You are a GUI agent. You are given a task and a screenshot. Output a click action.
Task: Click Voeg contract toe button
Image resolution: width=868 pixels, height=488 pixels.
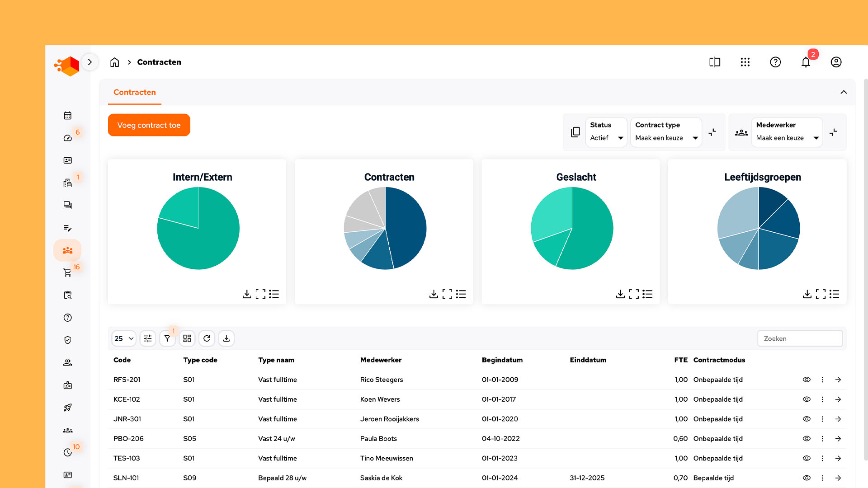click(149, 125)
